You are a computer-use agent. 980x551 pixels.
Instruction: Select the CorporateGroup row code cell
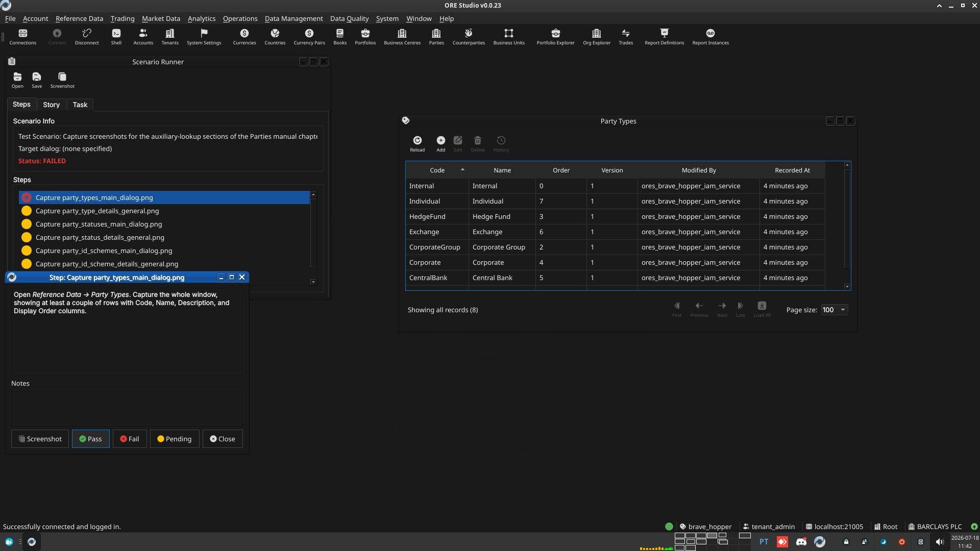[437, 247]
